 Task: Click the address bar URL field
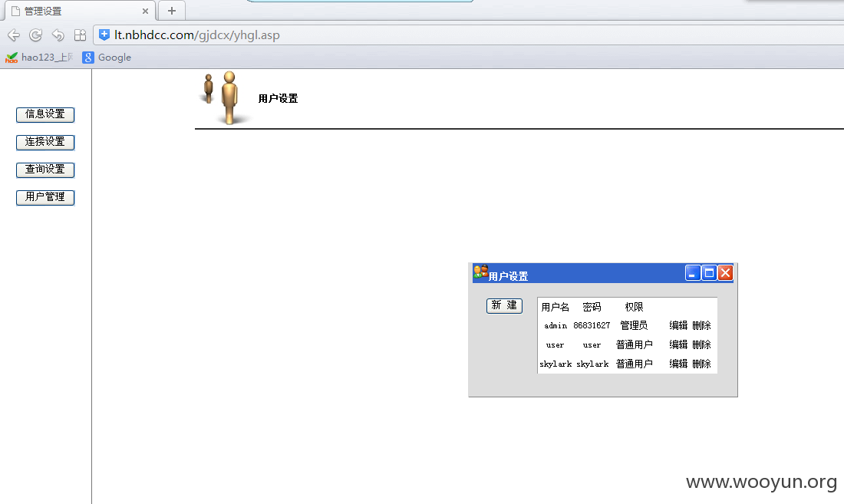(468, 35)
